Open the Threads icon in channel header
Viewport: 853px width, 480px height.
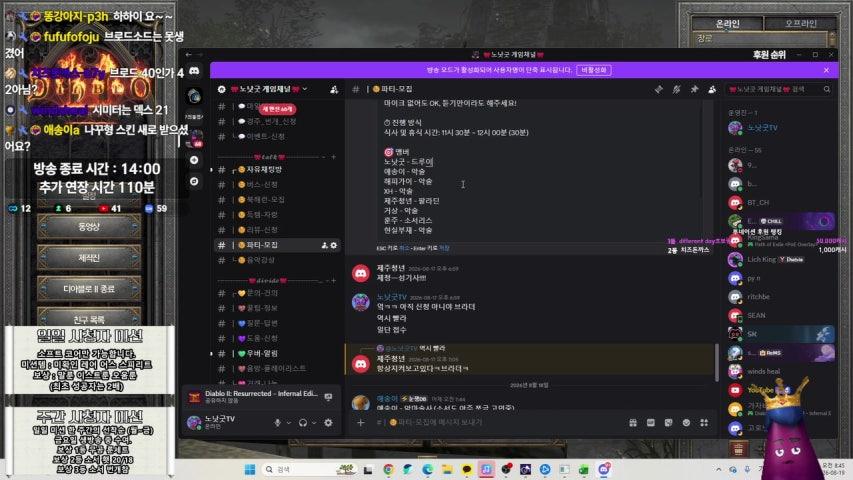pos(658,89)
